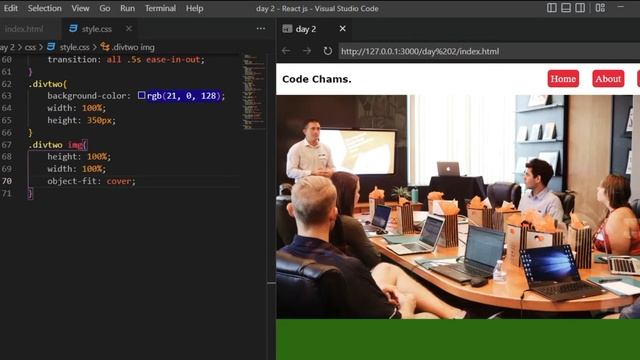
Task: Open the Help menu
Action: 194,8
